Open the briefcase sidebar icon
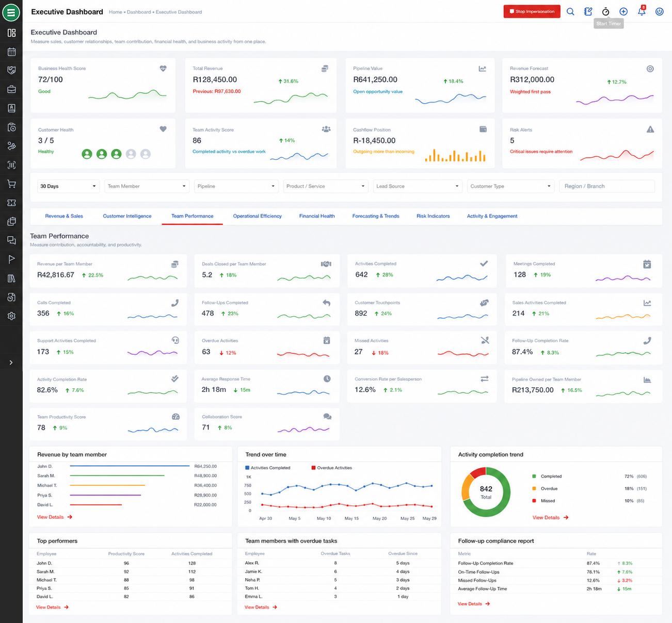The width and height of the screenshot is (672, 623). point(11,89)
